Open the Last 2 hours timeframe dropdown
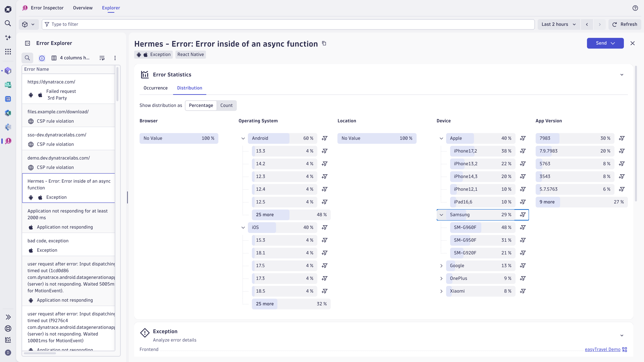The height and width of the screenshot is (362, 644). point(558,24)
